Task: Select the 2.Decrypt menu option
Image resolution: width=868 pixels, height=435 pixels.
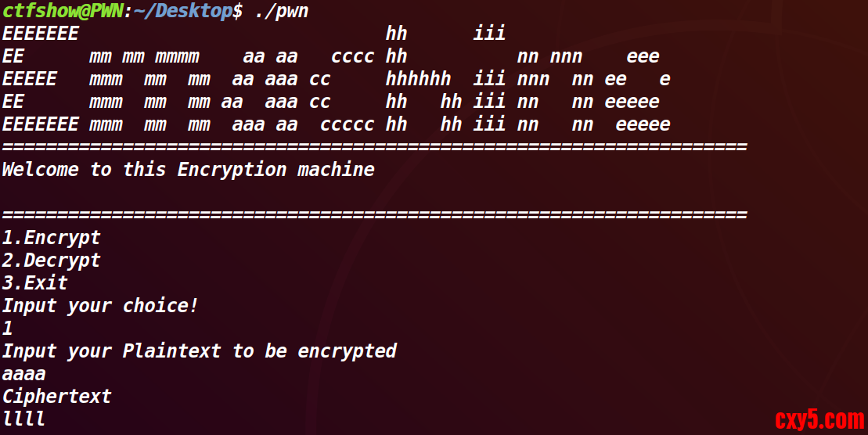Action: (51, 261)
